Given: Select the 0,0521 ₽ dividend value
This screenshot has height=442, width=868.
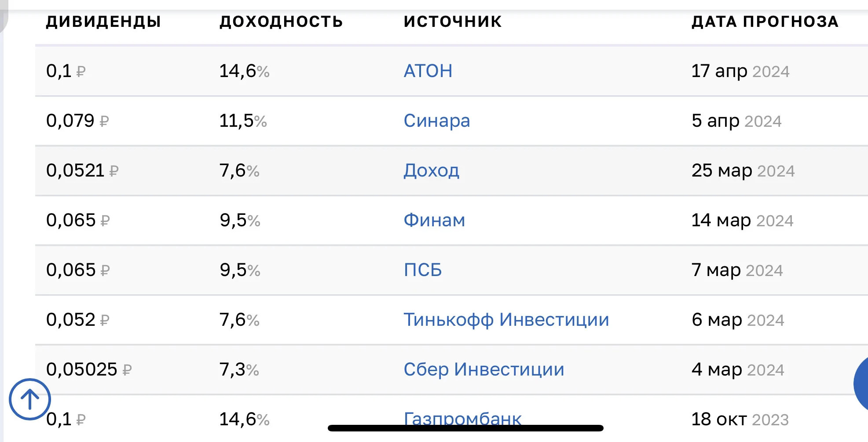Looking at the screenshot, I should tap(82, 170).
